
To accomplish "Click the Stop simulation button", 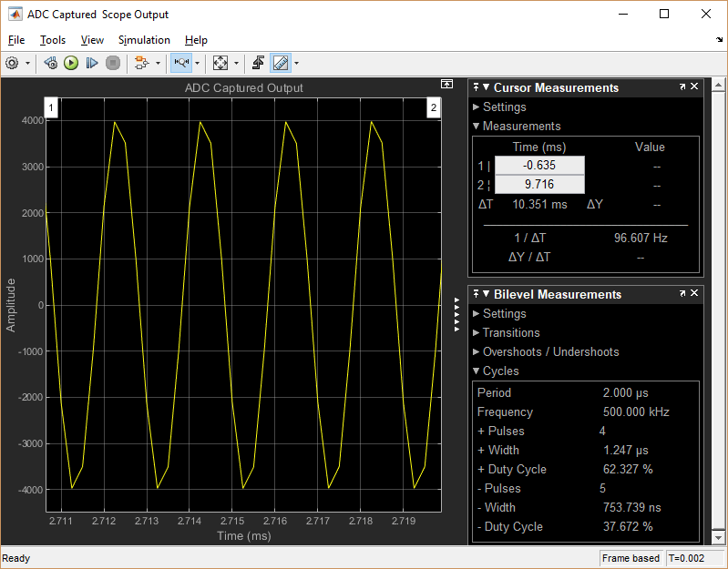I will pos(113,63).
